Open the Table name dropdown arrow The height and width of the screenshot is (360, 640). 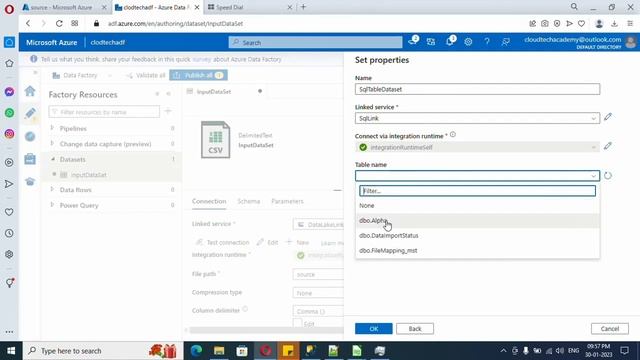[x=593, y=176]
